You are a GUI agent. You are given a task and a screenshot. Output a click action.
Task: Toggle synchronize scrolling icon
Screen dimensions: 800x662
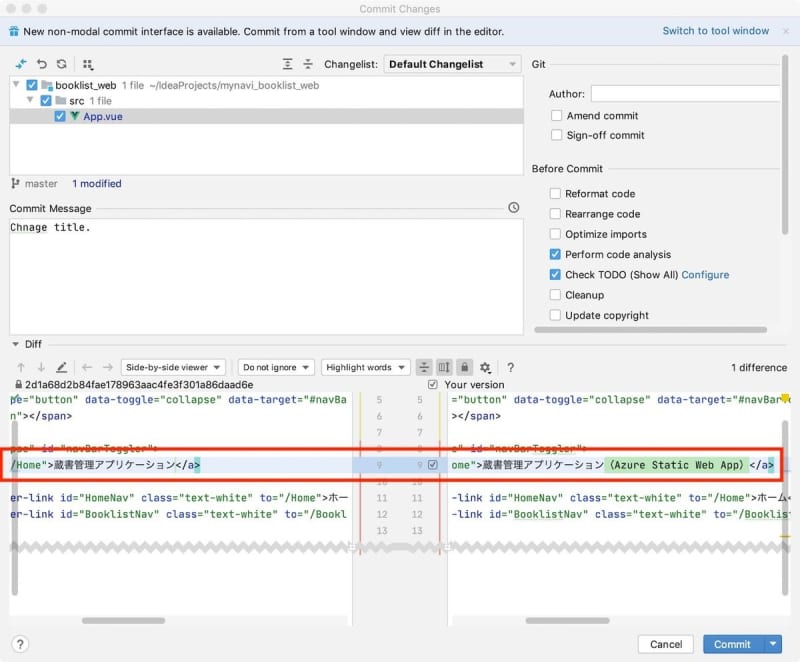pos(444,367)
